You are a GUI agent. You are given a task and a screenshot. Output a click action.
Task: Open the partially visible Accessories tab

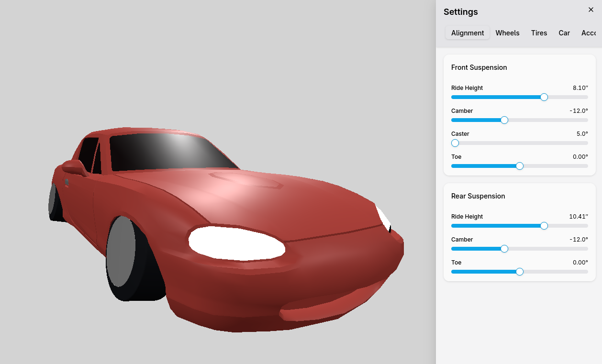(x=589, y=33)
